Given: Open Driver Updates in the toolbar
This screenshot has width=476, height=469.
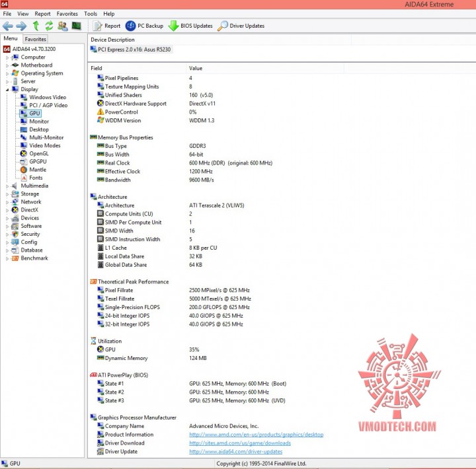Looking at the screenshot, I should click(241, 26).
